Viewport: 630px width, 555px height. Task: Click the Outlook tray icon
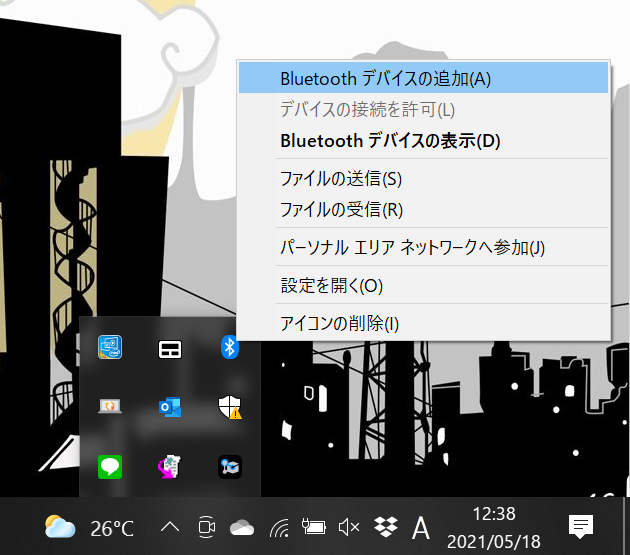pos(170,407)
